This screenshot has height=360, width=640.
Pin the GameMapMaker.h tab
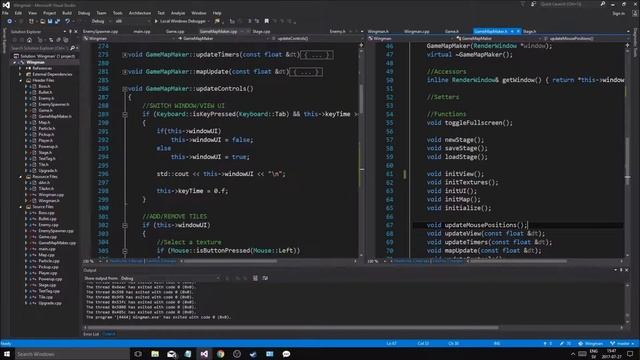pos(512,31)
